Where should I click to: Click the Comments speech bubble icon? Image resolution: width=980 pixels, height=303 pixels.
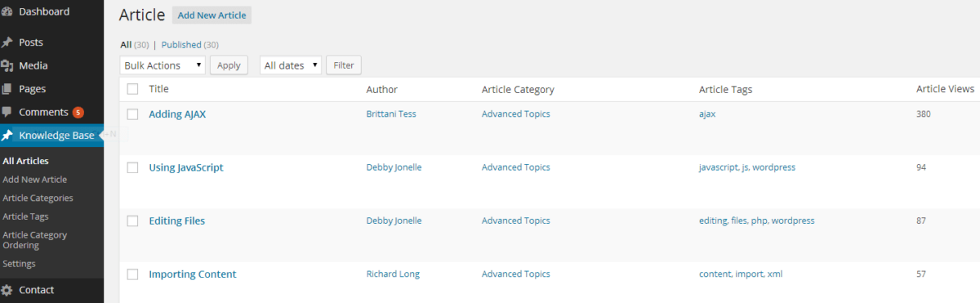point(7,112)
